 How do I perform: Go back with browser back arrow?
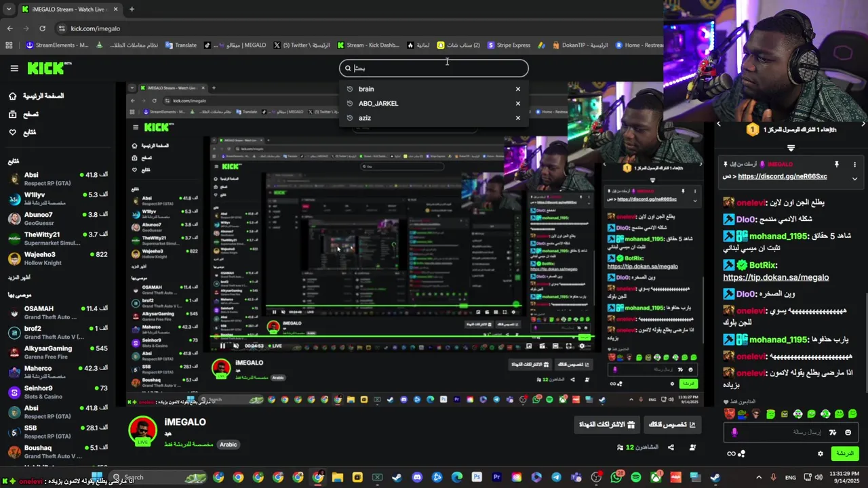(9, 28)
